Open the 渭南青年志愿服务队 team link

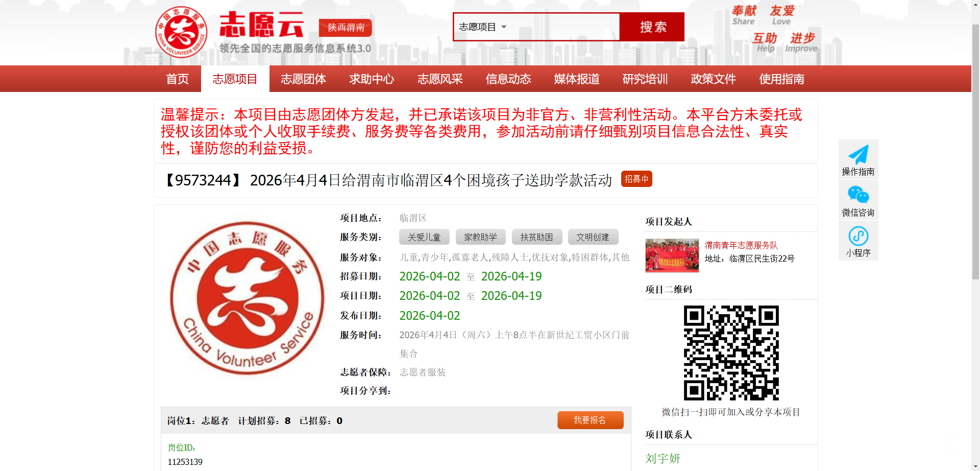click(741, 245)
